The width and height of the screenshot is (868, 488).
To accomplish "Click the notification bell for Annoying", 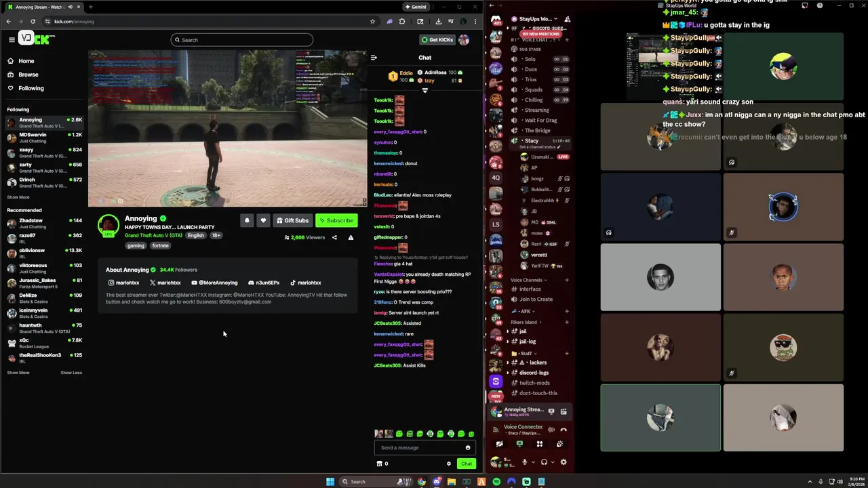I will click(247, 220).
